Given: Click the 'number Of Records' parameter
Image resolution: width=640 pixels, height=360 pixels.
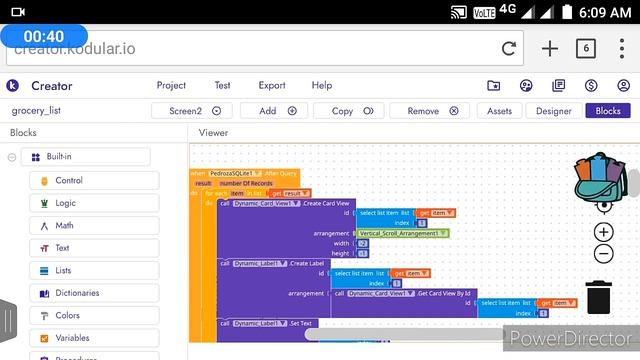Looking at the screenshot, I should coord(246,183).
